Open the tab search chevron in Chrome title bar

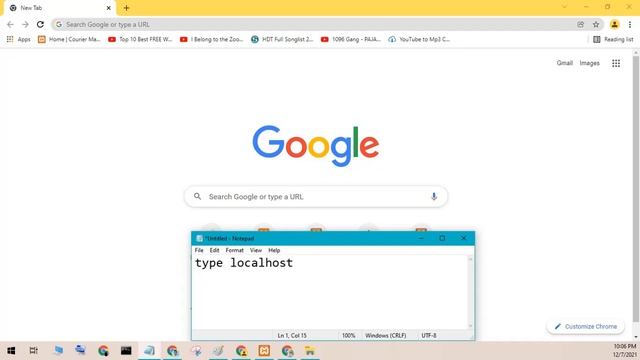(564, 7)
